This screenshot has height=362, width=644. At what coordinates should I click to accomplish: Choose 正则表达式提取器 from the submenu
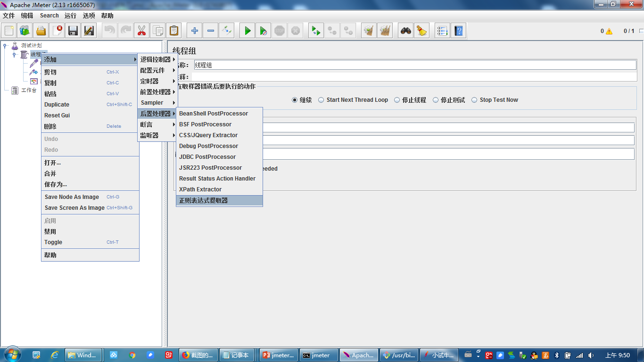pyautogui.click(x=219, y=200)
